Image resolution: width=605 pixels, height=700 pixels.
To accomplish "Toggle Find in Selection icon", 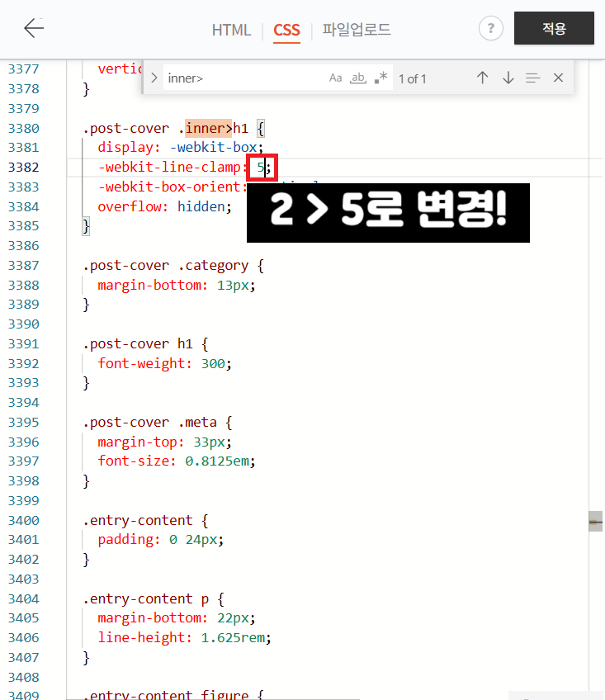I will 532,78.
